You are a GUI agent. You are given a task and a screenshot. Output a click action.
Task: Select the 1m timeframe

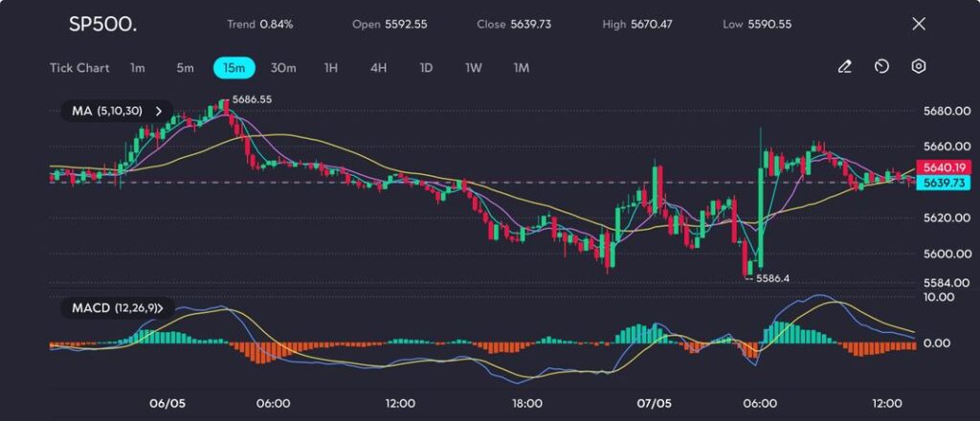[x=138, y=68]
